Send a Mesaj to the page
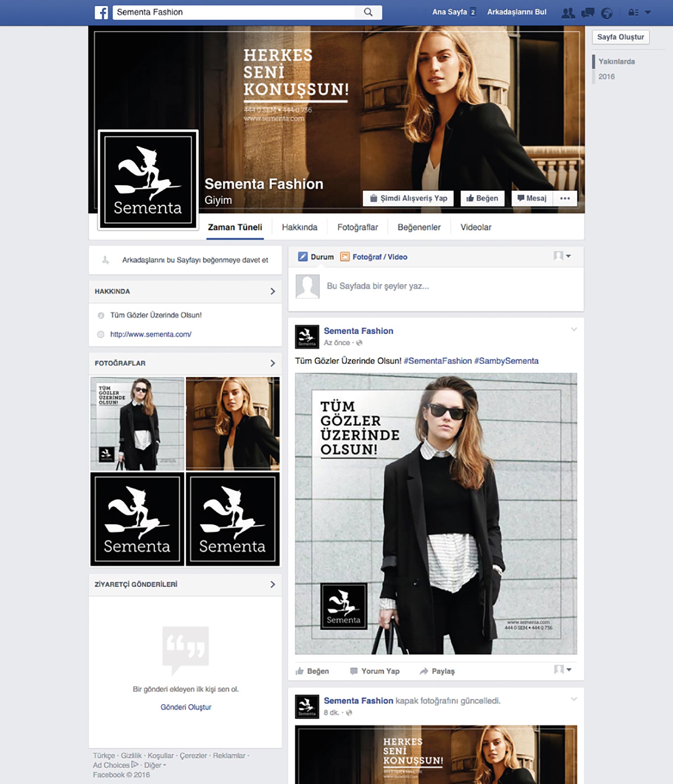Screen dimensions: 673x784 coord(532,198)
